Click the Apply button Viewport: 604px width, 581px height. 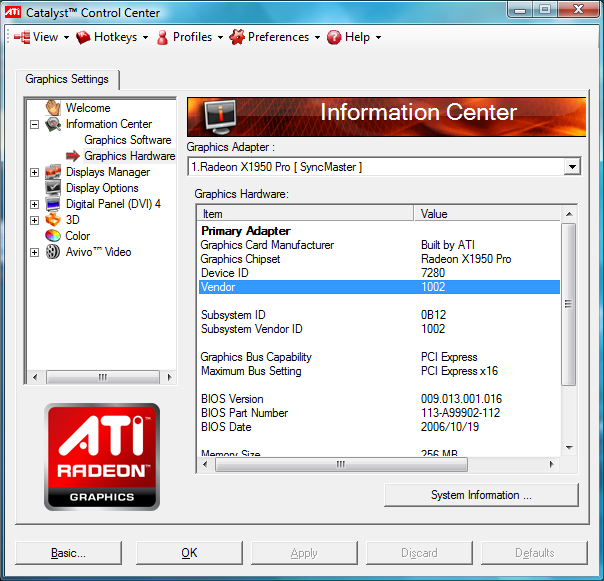[304, 553]
